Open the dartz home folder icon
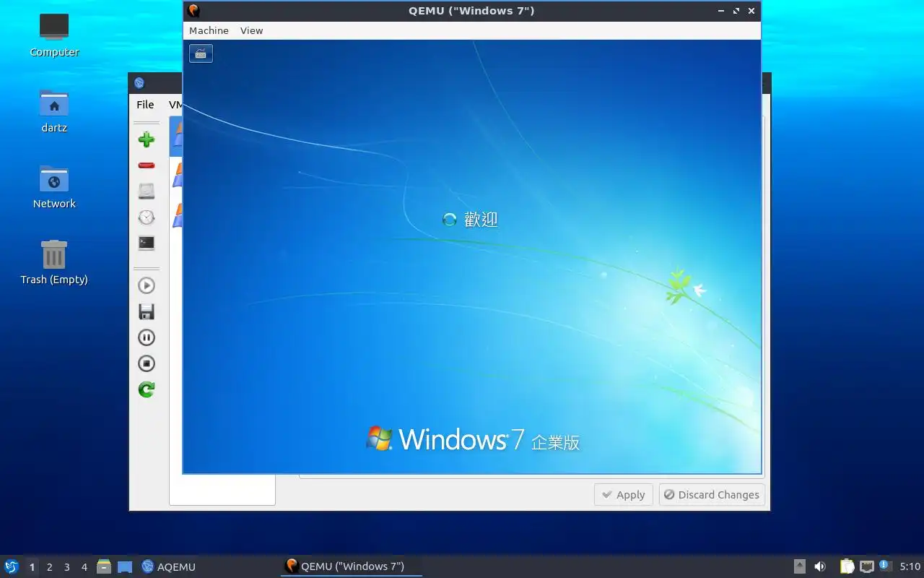The height and width of the screenshot is (578, 924). pyautogui.click(x=54, y=111)
